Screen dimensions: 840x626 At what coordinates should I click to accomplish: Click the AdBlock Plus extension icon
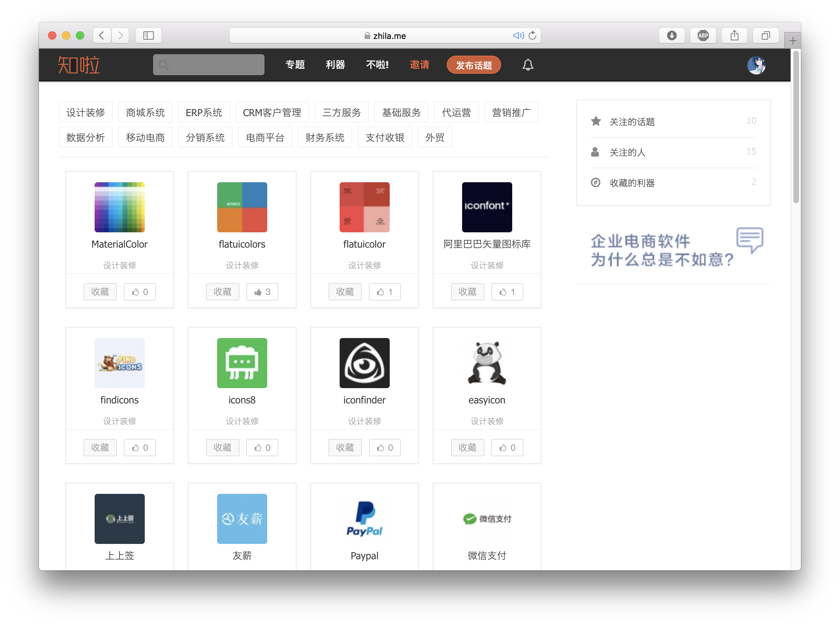point(703,35)
